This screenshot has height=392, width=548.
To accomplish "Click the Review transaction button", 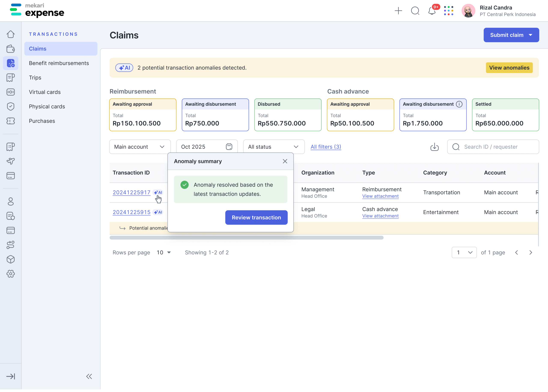I will [x=256, y=217].
